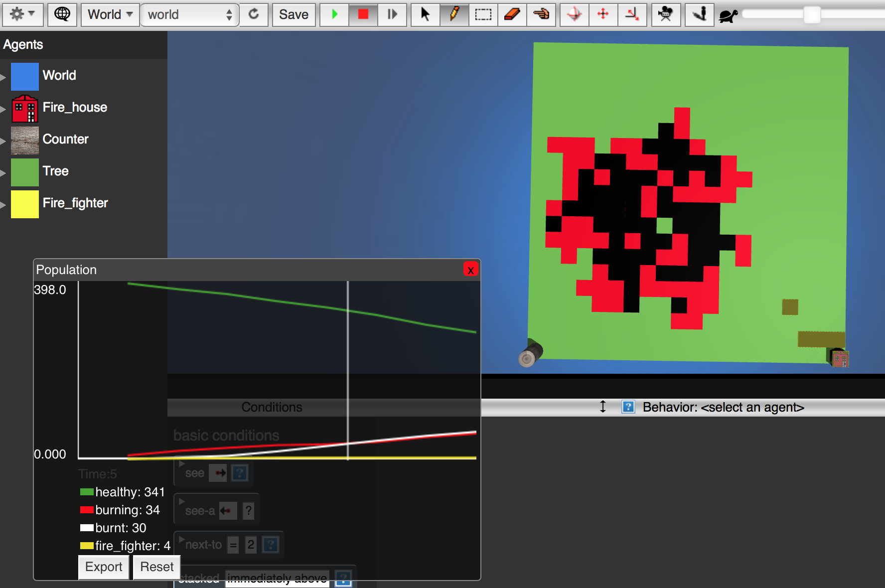Image resolution: width=885 pixels, height=588 pixels.
Task: Select the rotate camera tool
Action: (x=575, y=14)
